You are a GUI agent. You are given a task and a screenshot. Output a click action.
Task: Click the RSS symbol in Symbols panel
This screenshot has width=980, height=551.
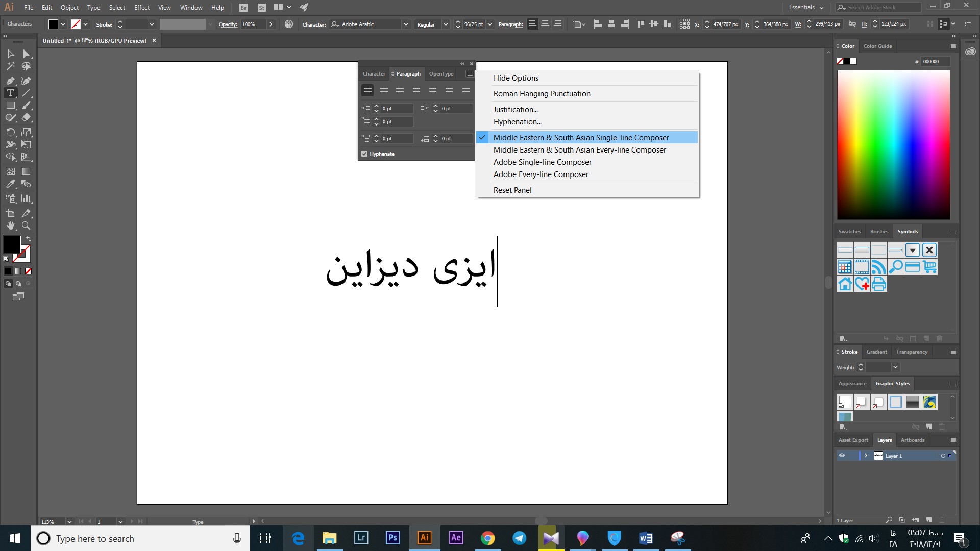(878, 267)
